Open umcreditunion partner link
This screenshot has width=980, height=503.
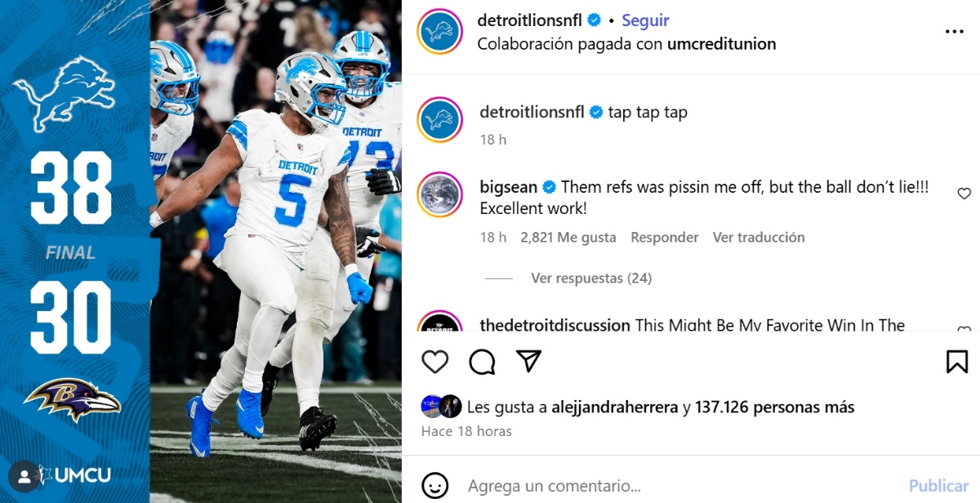coord(722,44)
